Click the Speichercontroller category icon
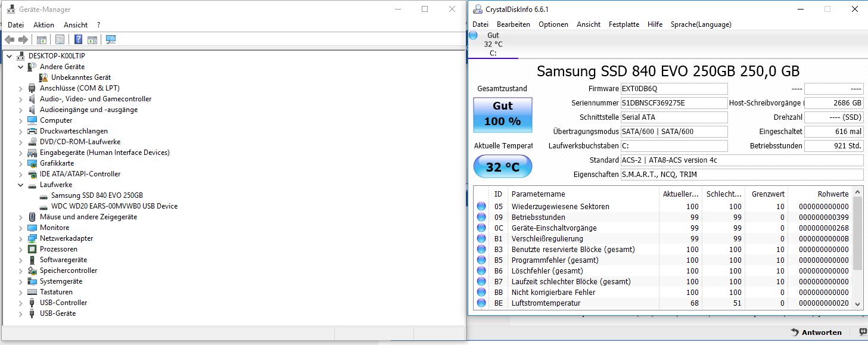Screen dimensions: 868x345 (x=32, y=271)
